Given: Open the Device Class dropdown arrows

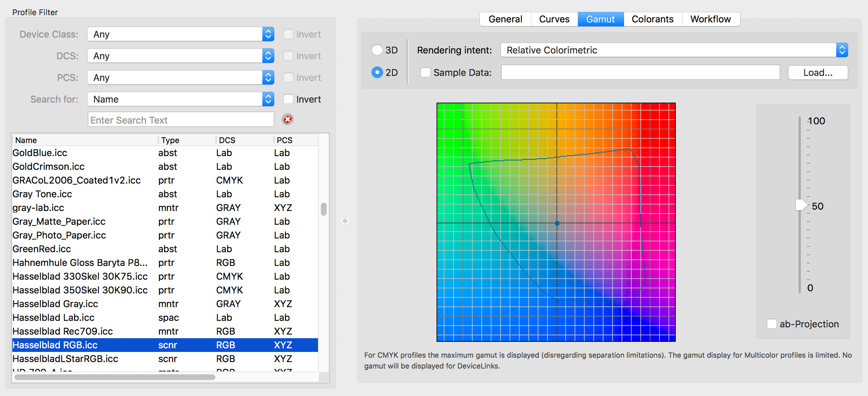Looking at the screenshot, I should [x=268, y=34].
